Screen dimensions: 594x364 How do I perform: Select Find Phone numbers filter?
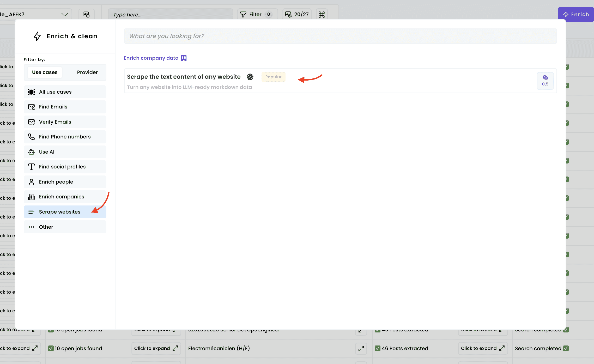pos(65,137)
